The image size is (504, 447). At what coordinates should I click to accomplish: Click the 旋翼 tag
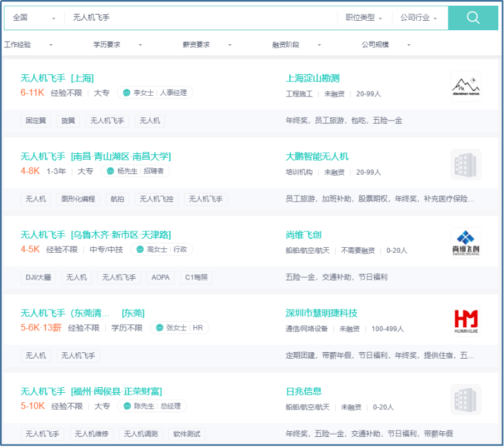pyautogui.click(x=68, y=121)
